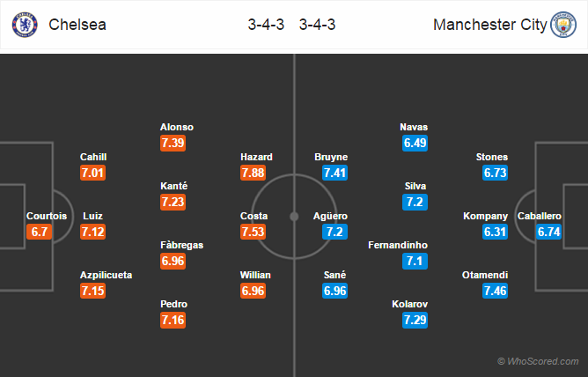Select Navas' 6.49 rating badge

tap(415, 143)
